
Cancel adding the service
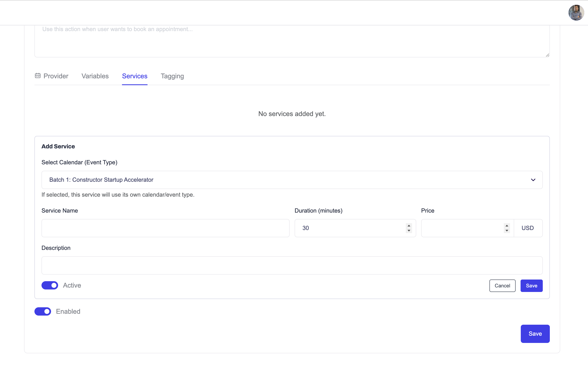coord(502,286)
